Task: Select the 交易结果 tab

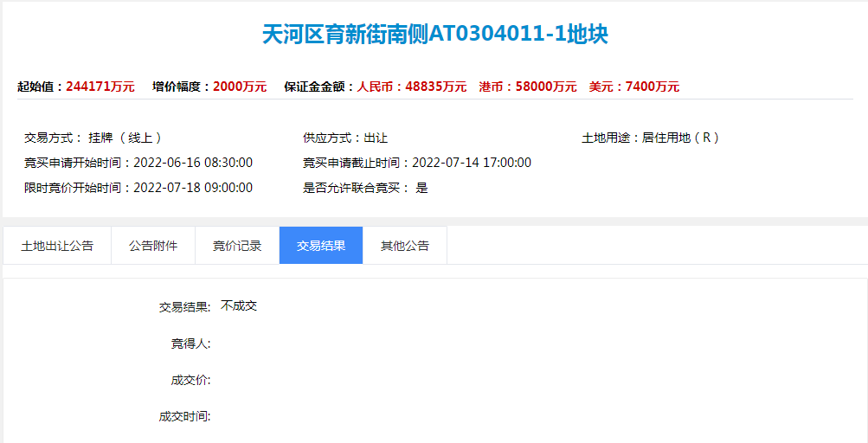Action: tap(321, 246)
